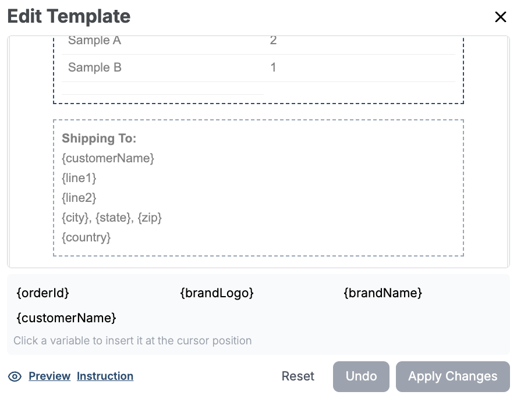The height and width of the screenshot is (420, 517).
Task: Insert the {brandName} variable
Action: [383, 293]
